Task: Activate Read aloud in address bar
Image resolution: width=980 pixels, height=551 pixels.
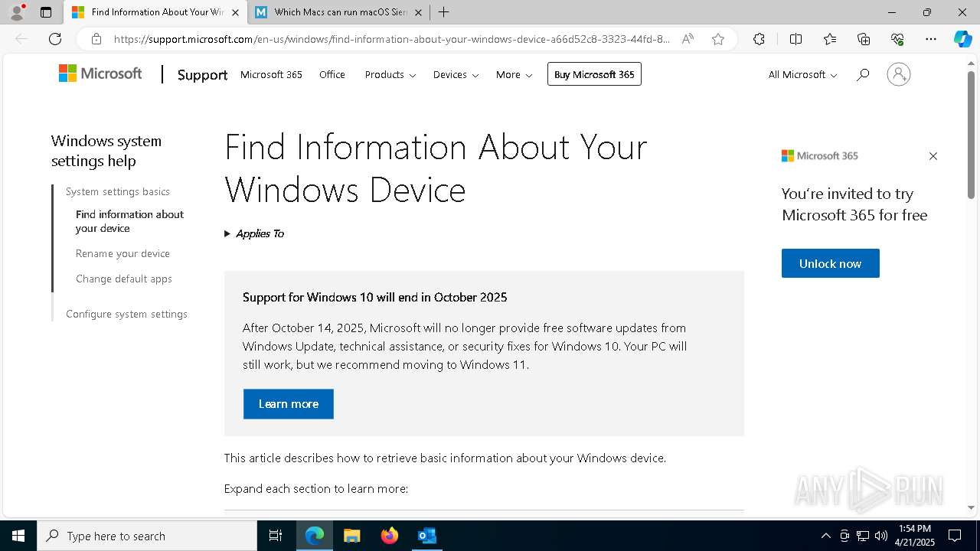Action: pyautogui.click(x=688, y=39)
